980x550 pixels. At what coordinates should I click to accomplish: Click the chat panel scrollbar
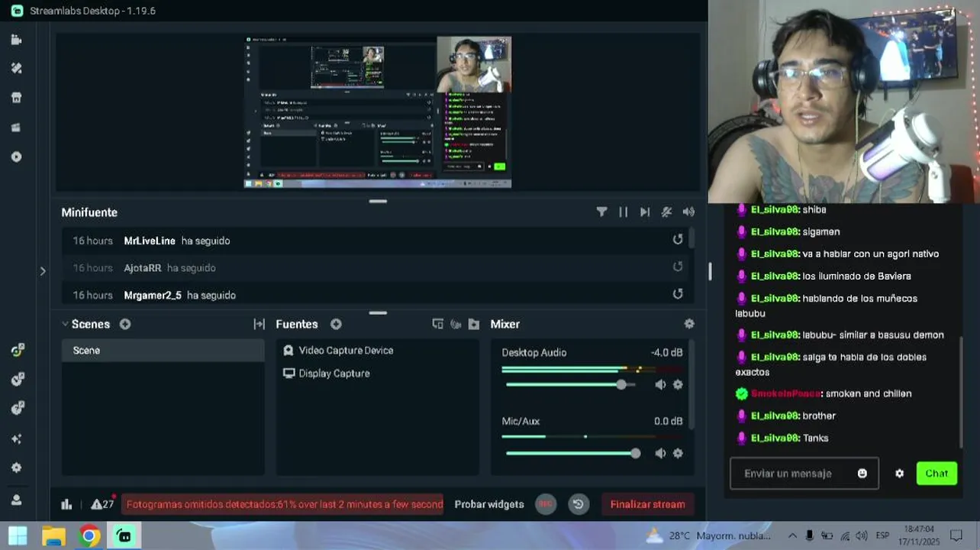[x=961, y=392]
